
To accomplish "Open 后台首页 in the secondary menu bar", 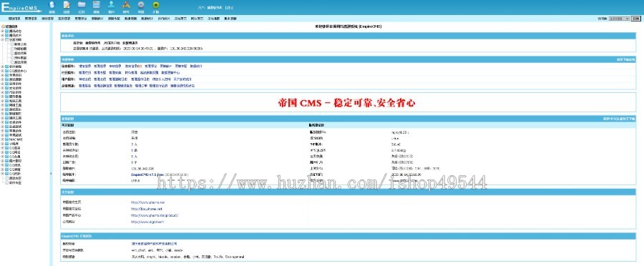I will tap(180, 19).
